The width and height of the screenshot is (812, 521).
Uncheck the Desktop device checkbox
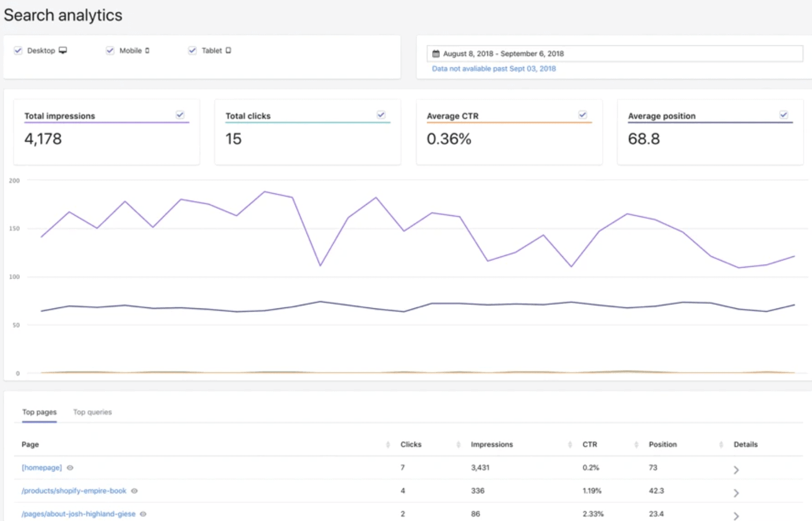[18, 51]
